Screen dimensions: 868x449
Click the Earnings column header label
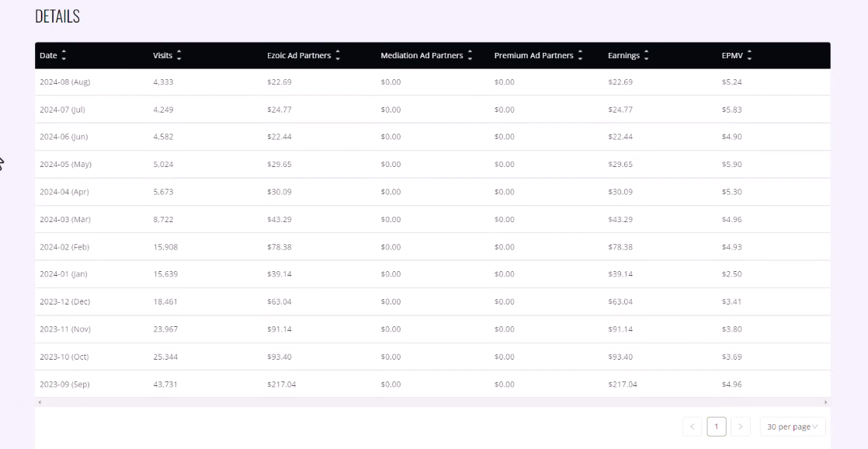[624, 55]
